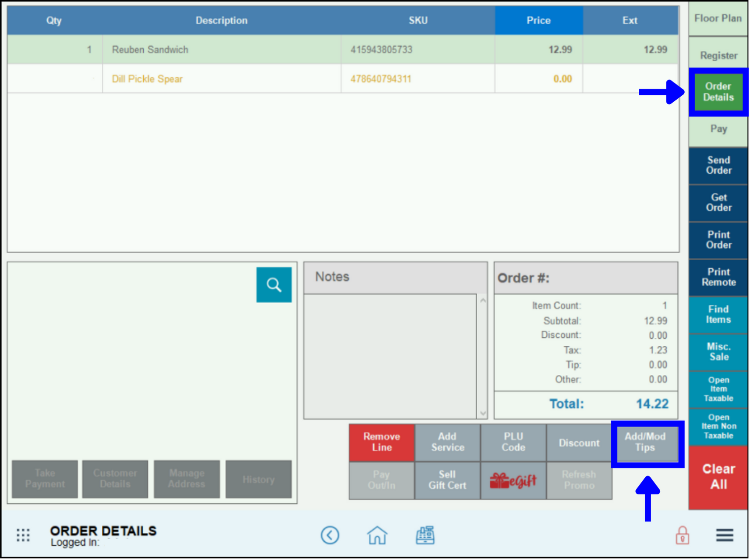Viewport: 750px width, 560px height.
Task: Click the red lock icon
Action: click(x=682, y=535)
